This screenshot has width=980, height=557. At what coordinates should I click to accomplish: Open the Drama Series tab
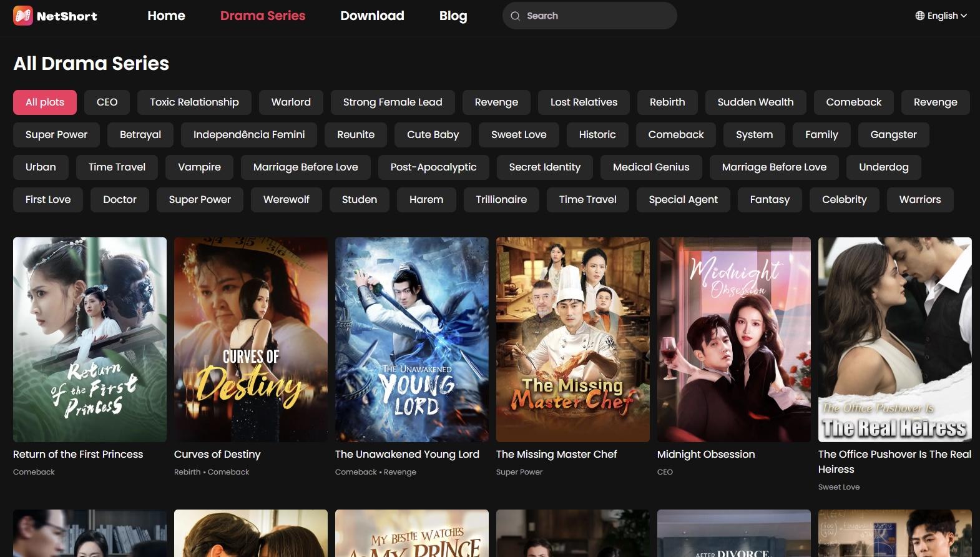click(263, 16)
